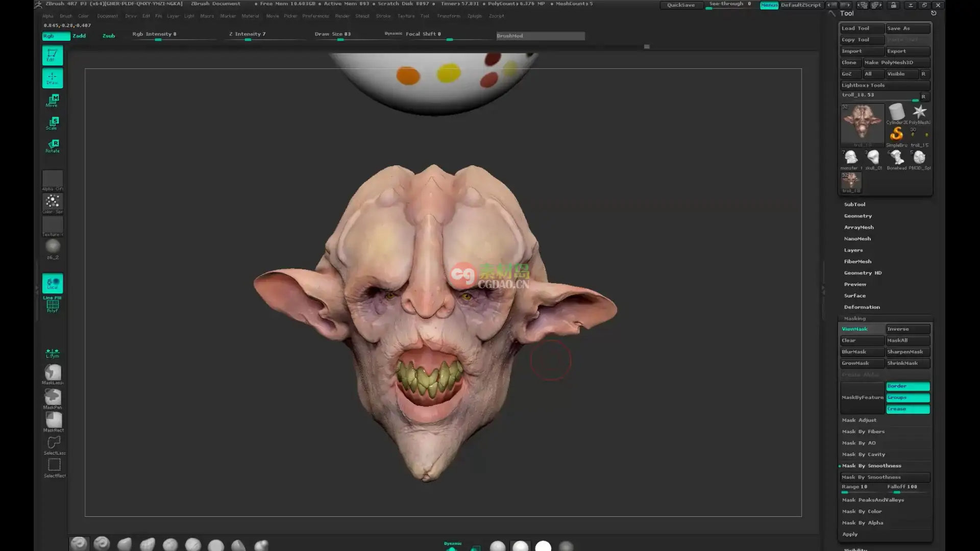The width and height of the screenshot is (980, 551).
Task: Activate the Edit mode button
Action: pyautogui.click(x=53, y=56)
